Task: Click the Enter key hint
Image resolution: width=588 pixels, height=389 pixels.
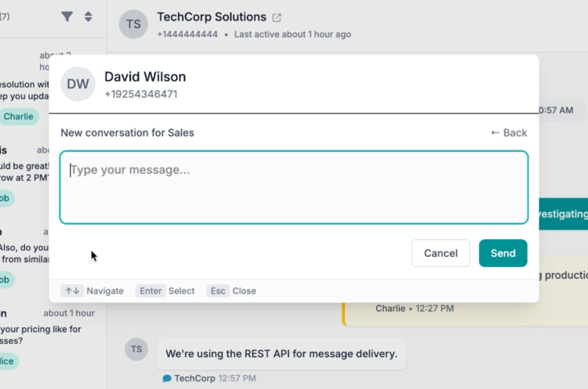Action: (x=150, y=291)
